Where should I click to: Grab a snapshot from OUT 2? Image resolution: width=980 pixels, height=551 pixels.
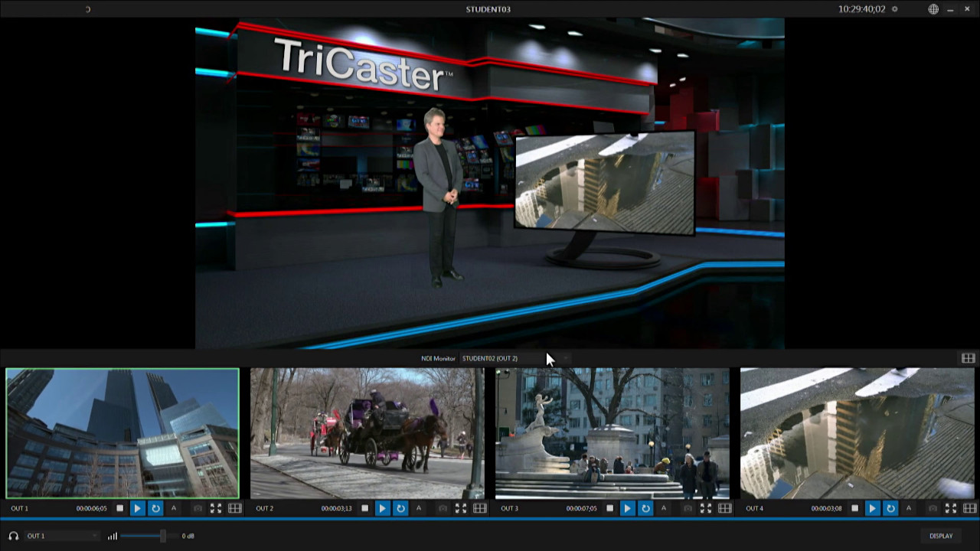(443, 508)
